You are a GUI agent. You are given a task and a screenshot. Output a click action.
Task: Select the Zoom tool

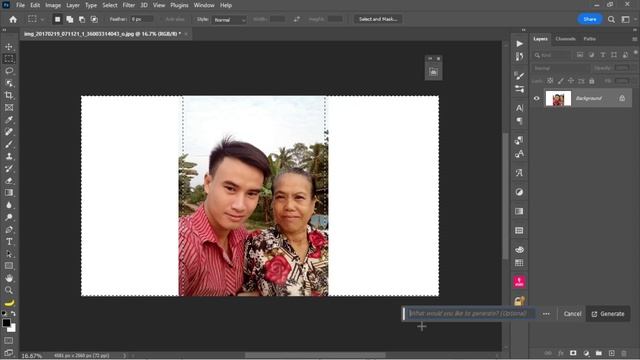coord(9,290)
